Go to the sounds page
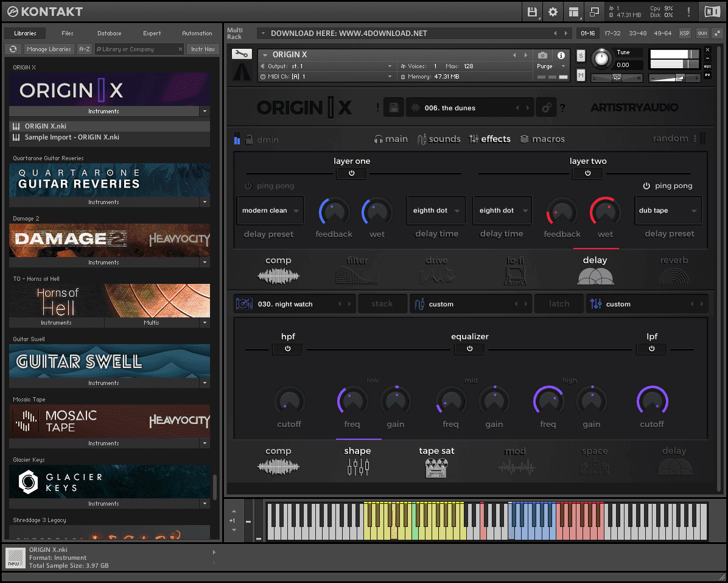Viewport: 728px width, 583px height. coord(439,139)
